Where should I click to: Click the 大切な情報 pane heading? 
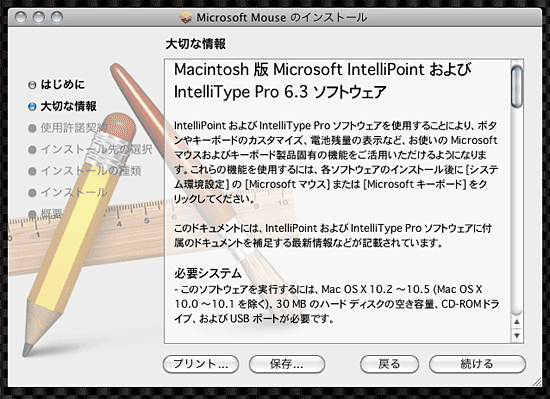coord(195,44)
